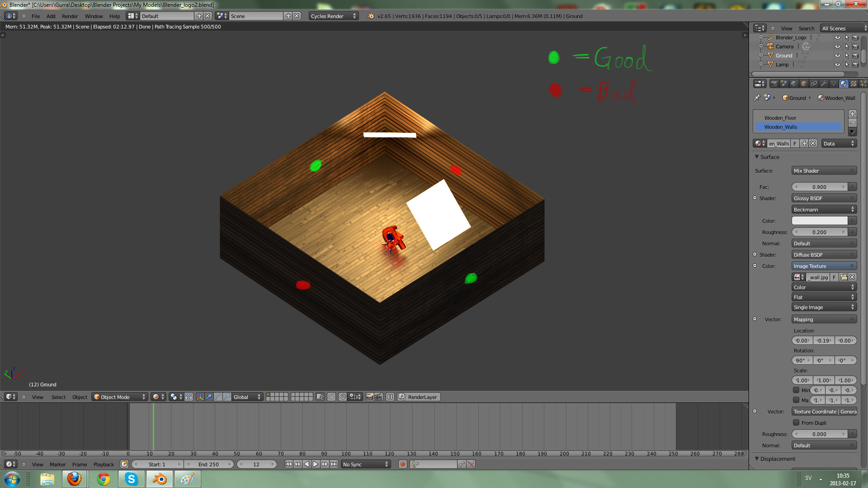Image resolution: width=868 pixels, height=488 pixels.
Task: Enable the From Dupli checkbox
Action: 796,422
